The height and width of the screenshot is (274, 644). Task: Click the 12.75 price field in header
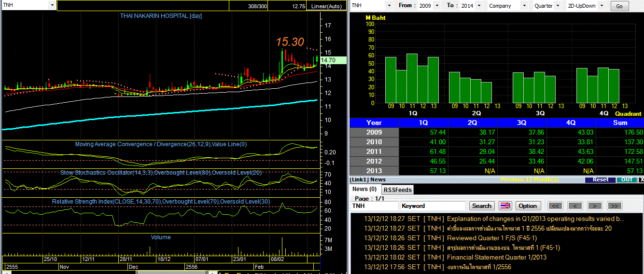(287, 6)
